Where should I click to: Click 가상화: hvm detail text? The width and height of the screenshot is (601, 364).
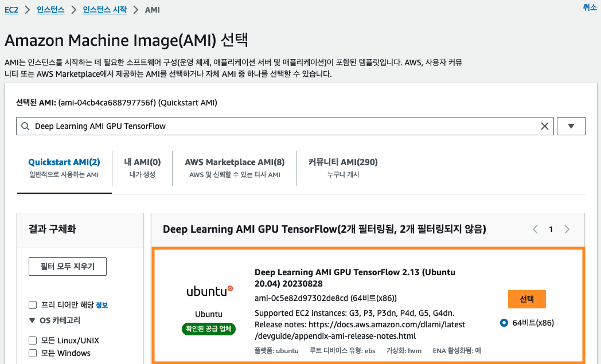click(x=404, y=351)
